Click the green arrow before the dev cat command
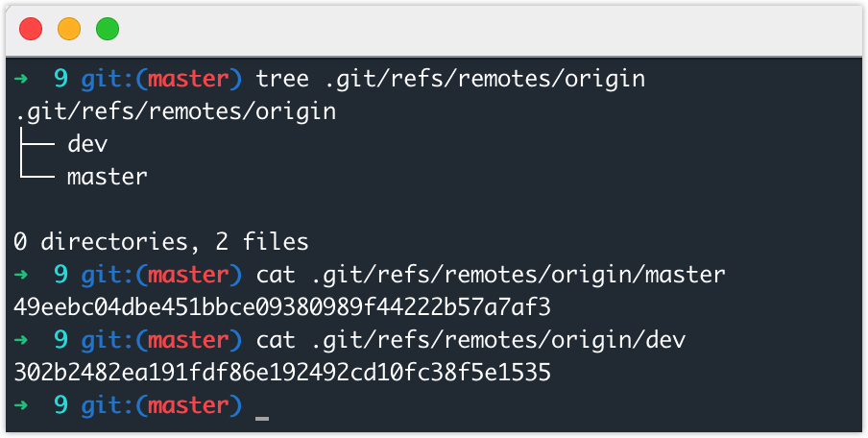The width and height of the screenshot is (868, 438). 20,340
